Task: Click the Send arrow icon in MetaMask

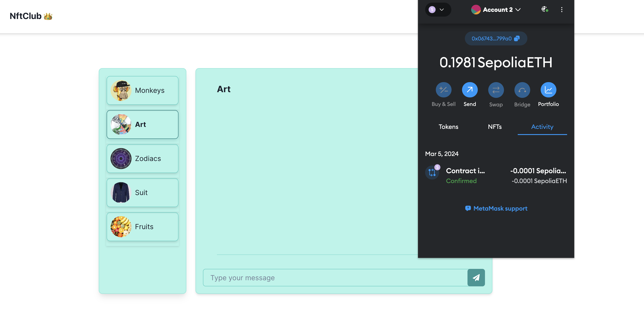Action: (469, 90)
